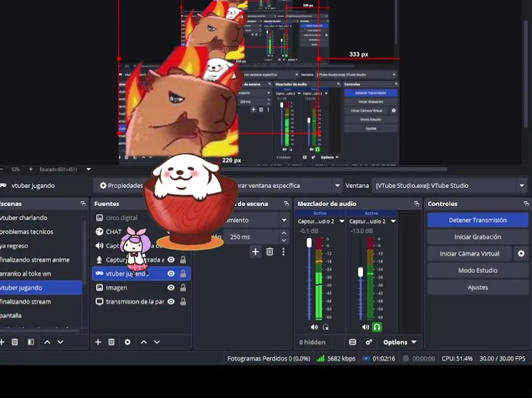Pop out the Controles dock panel
532x398 pixels.
point(526,203)
